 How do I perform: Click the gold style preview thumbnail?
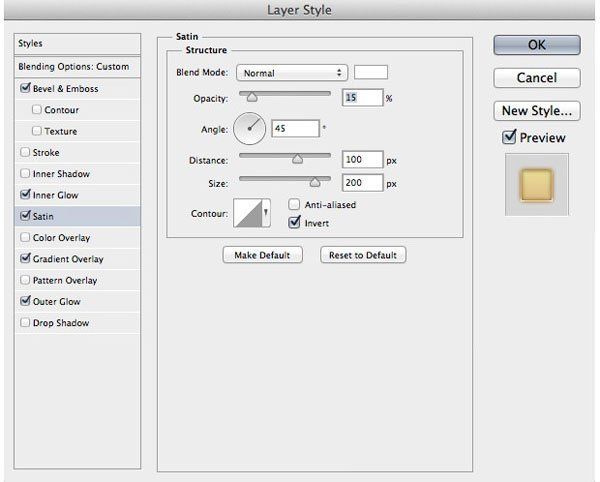click(536, 185)
